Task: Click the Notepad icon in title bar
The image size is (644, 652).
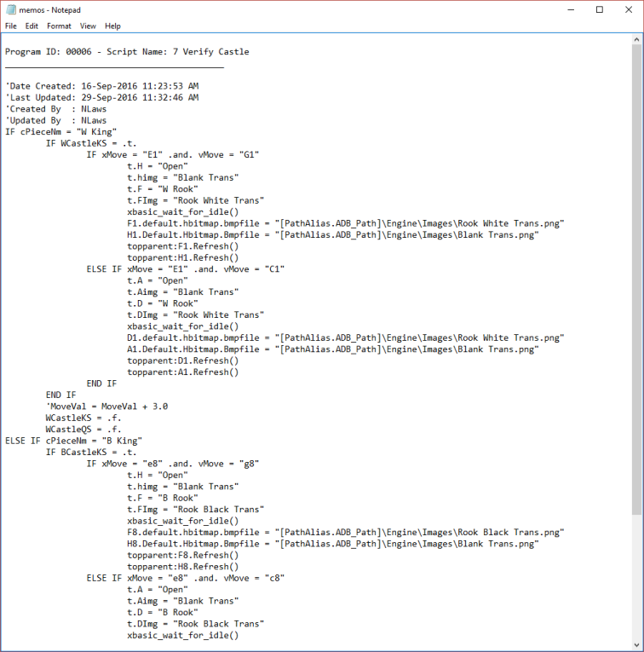Action: tap(10, 9)
